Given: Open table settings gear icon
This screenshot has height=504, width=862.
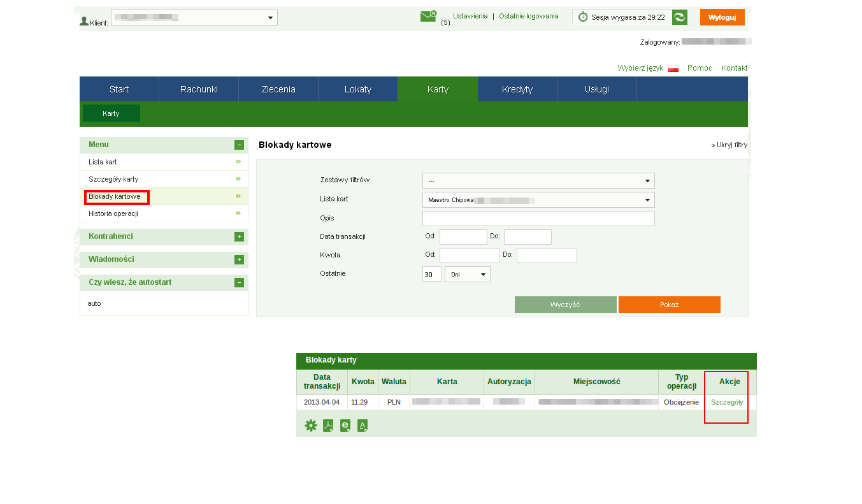Looking at the screenshot, I should [x=311, y=426].
